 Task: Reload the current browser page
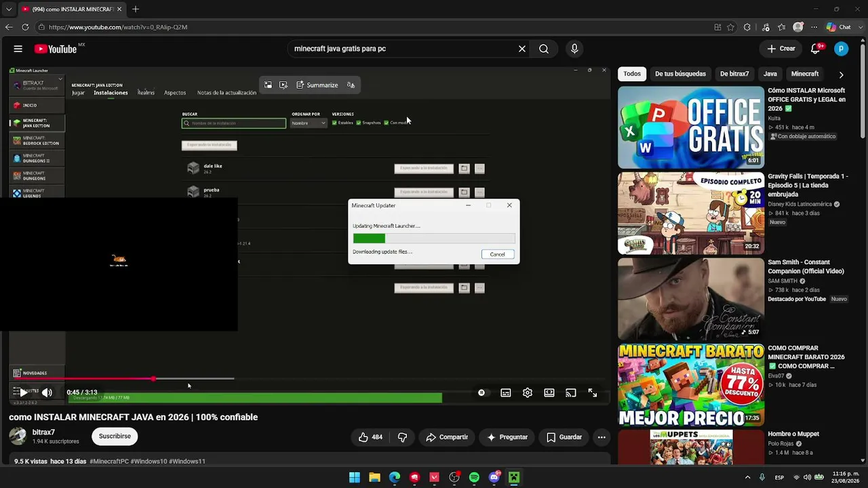click(x=25, y=27)
